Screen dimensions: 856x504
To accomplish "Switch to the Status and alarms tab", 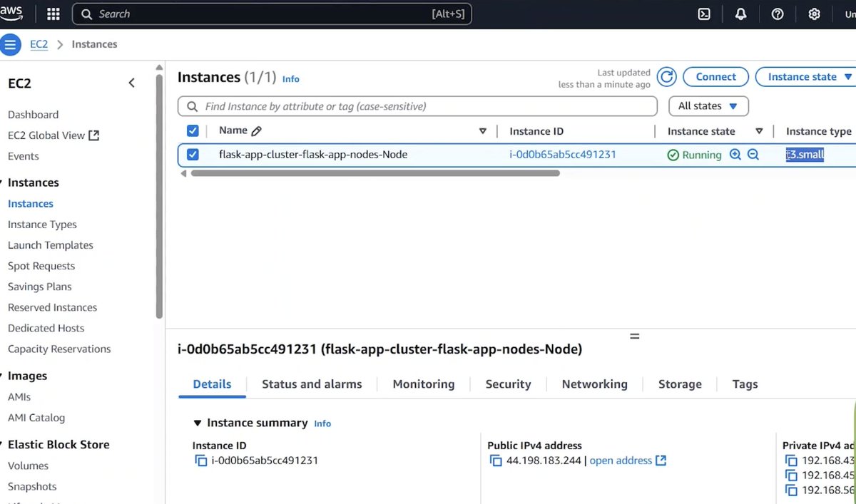I will pyautogui.click(x=312, y=384).
